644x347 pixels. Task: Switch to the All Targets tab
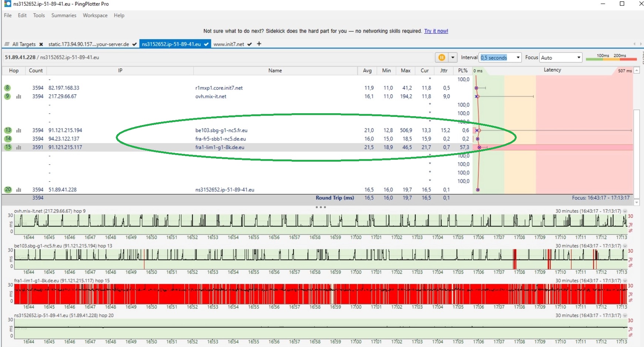coord(24,44)
